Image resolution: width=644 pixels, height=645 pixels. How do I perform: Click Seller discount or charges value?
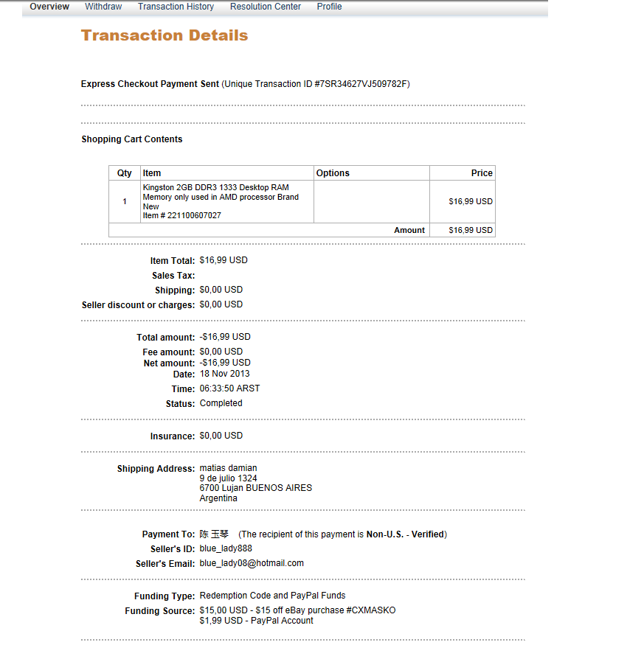pyautogui.click(x=221, y=305)
